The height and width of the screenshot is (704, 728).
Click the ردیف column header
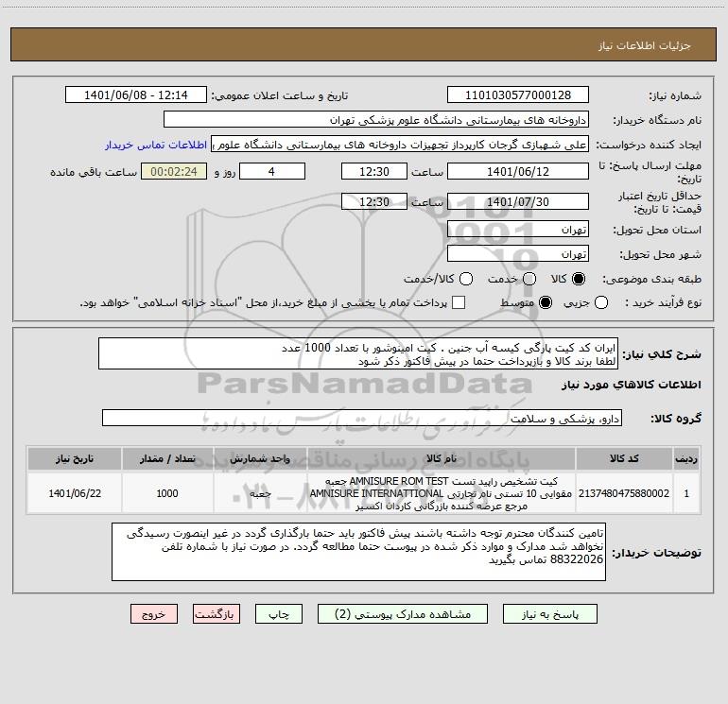686,459
